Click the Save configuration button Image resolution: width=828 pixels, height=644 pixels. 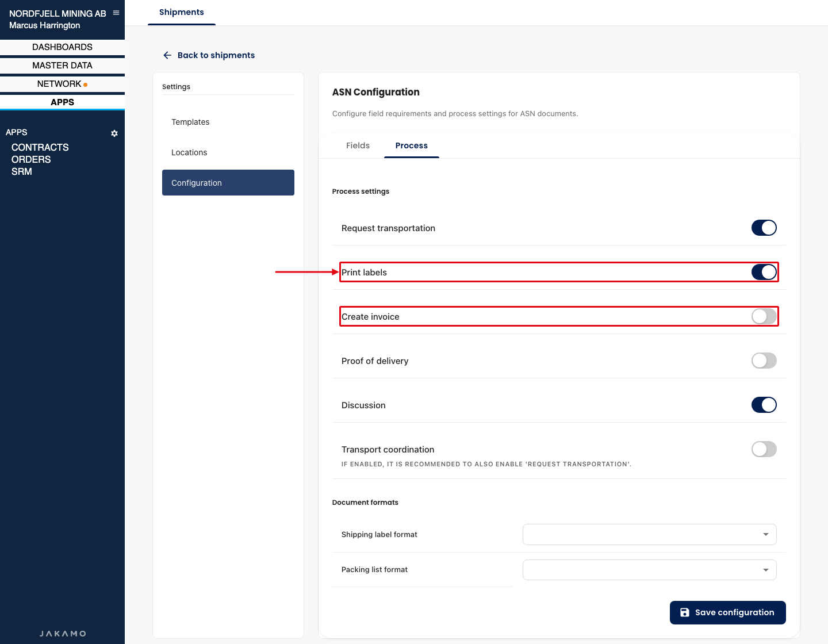pos(728,612)
